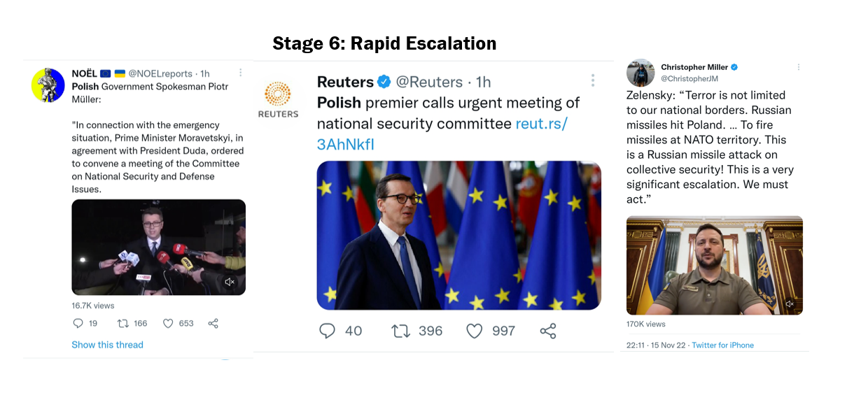
Task: Like the Reuters tweet
Action: [x=475, y=331]
